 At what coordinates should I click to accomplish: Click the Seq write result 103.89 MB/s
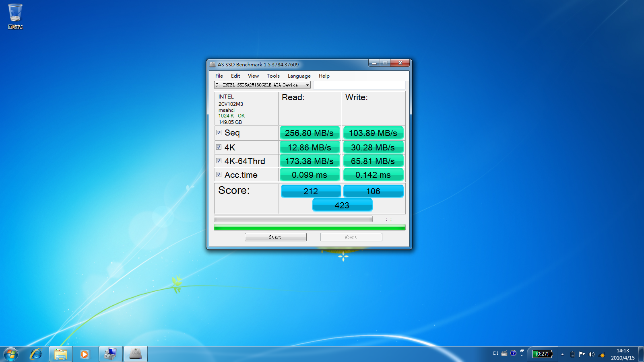373,133
